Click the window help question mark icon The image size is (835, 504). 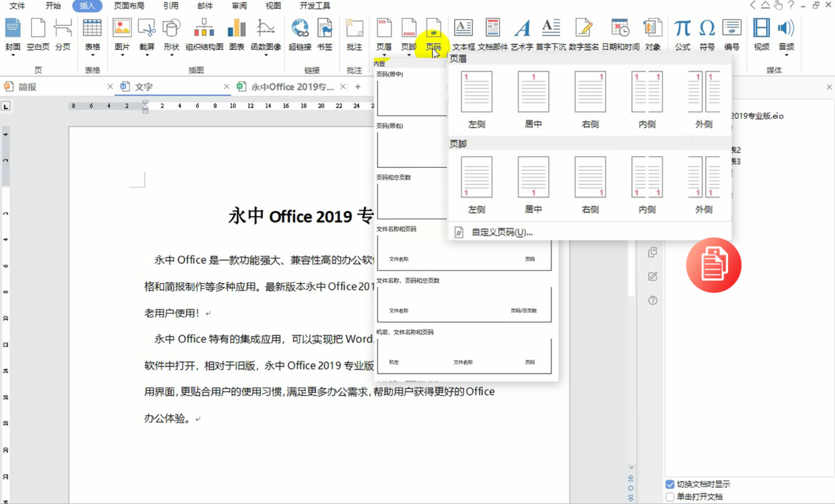click(791, 5)
